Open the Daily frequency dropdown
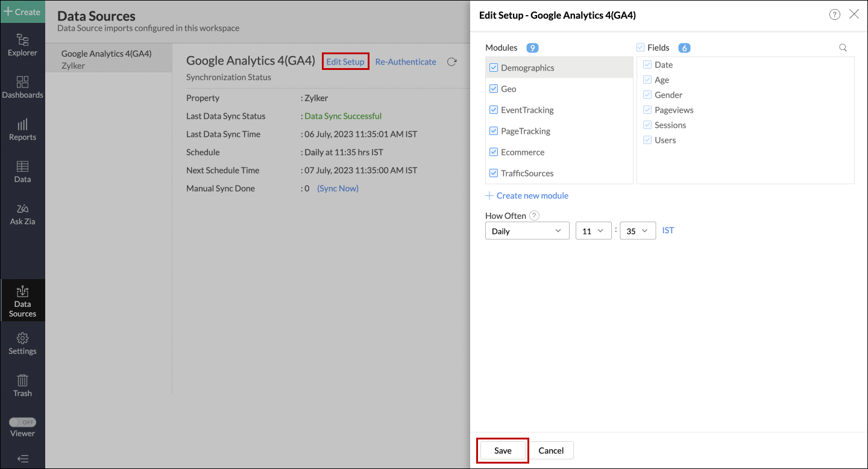 coord(527,231)
